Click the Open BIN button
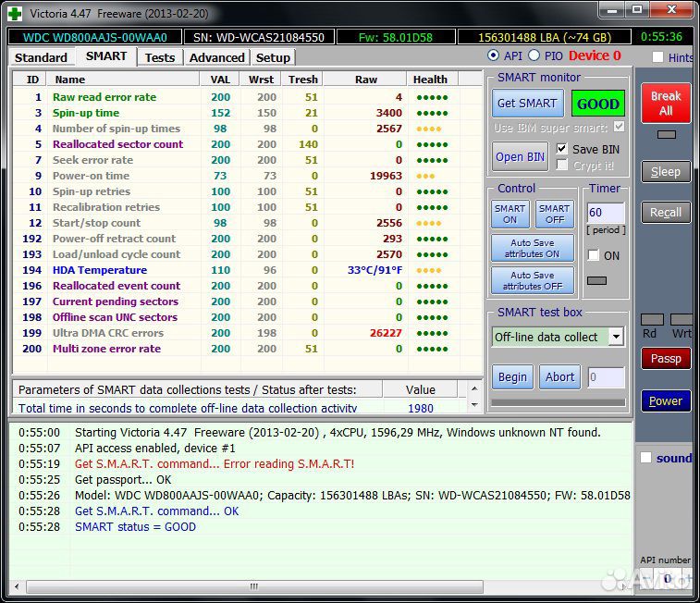Image resolution: width=700 pixels, height=603 pixels. pyautogui.click(x=520, y=156)
